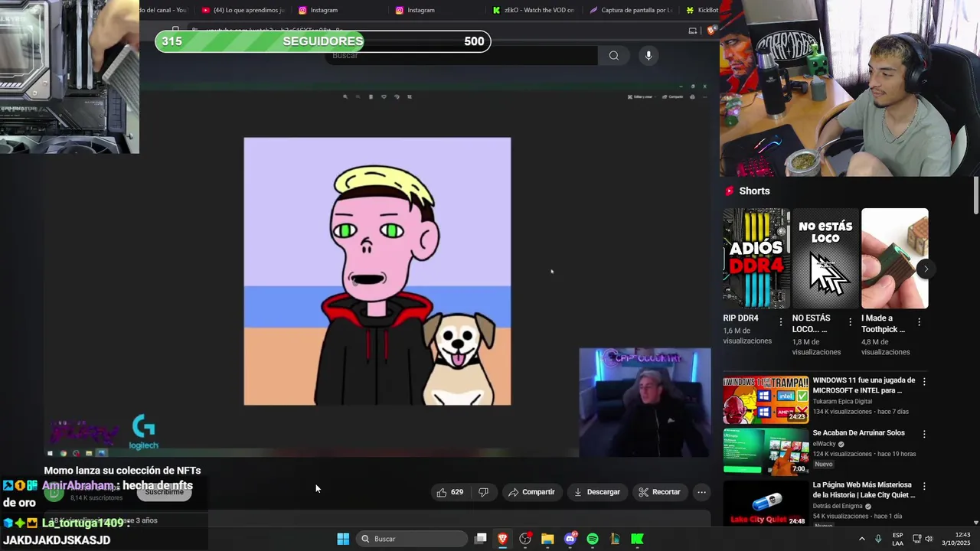Click the Lake City Quiet video thumbnail

pyautogui.click(x=766, y=504)
